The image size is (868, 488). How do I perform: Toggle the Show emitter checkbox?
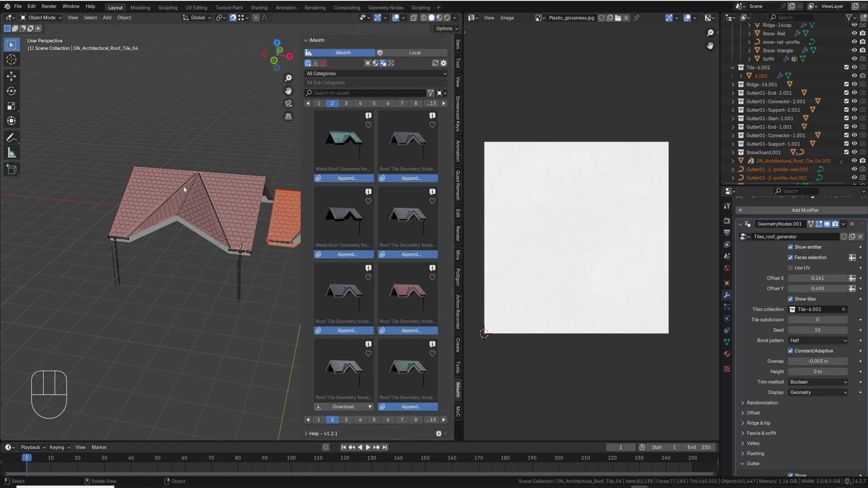click(790, 247)
